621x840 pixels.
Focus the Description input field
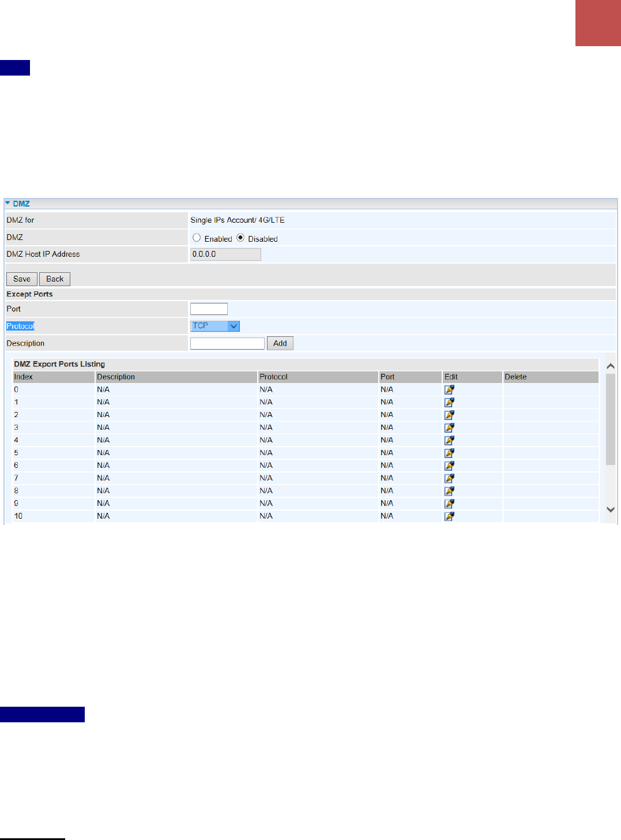(227, 343)
